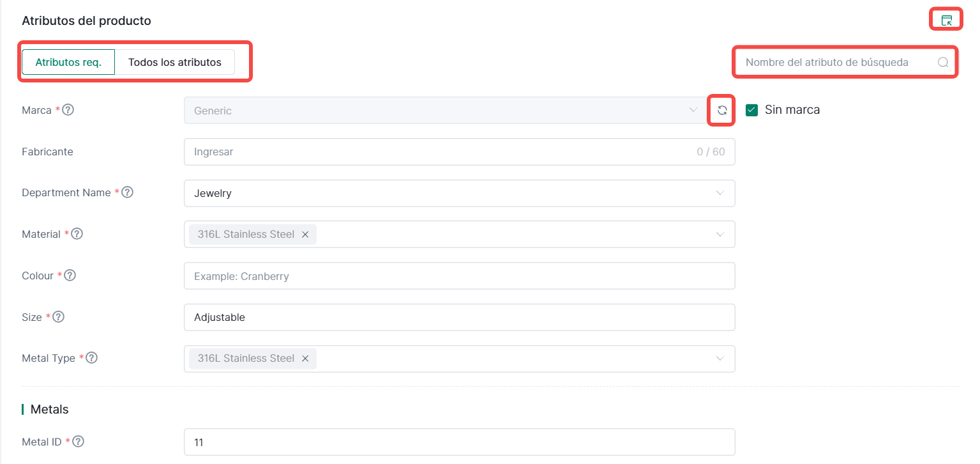Click the Fabricante input field
Image resolution: width=980 pixels, height=464 pixels.
pos(441,152)
